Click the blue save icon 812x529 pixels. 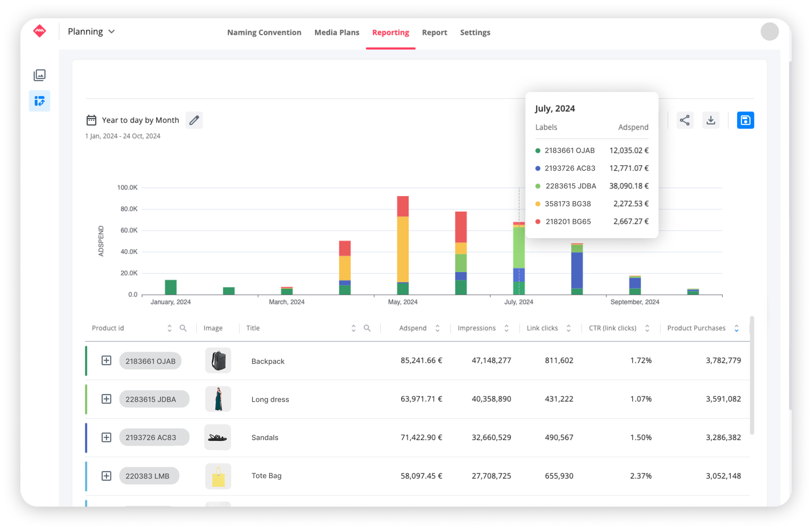pyautogui.click(x=745, y=120)
